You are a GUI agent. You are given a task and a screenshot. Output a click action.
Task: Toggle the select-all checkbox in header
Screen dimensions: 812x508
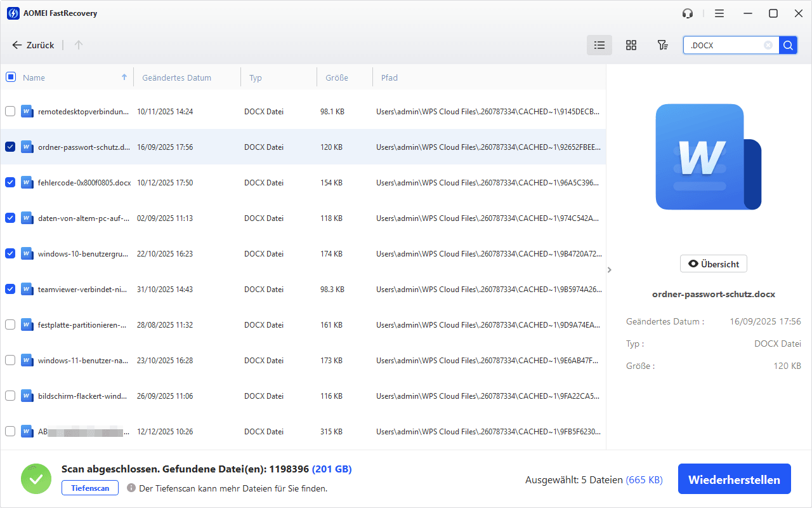coord(10,77)
